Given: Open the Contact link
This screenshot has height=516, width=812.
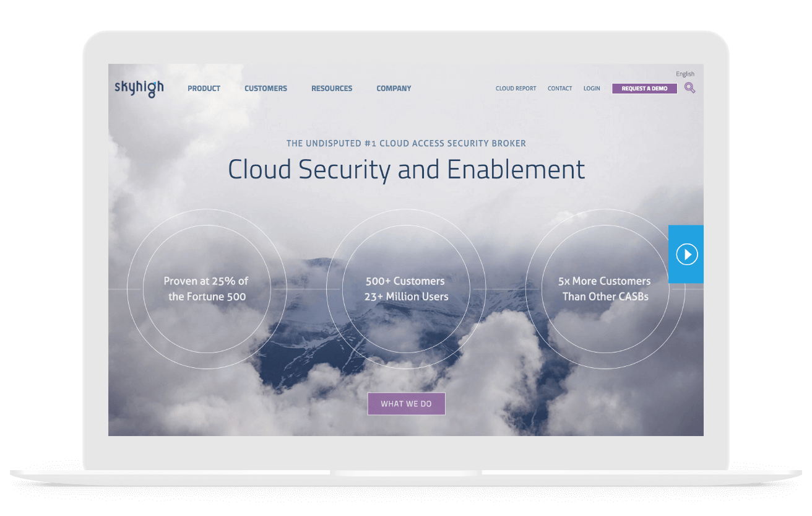Looking at the screenshot, I should (x=560, y=89).
